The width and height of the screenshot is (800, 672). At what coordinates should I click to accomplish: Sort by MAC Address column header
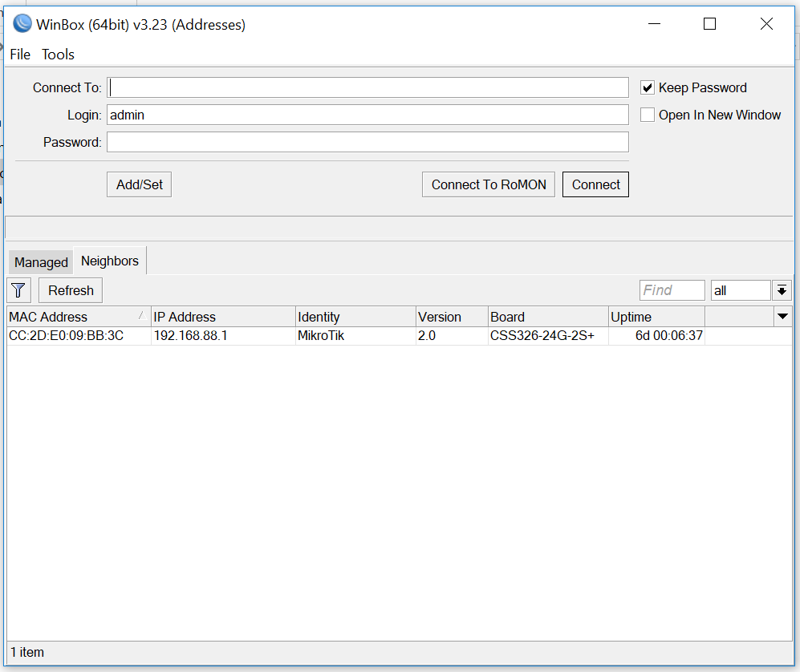[79, 317]
